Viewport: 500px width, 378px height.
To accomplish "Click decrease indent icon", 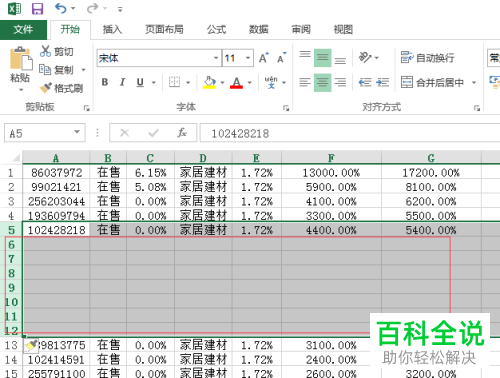I will click(365, 82).
